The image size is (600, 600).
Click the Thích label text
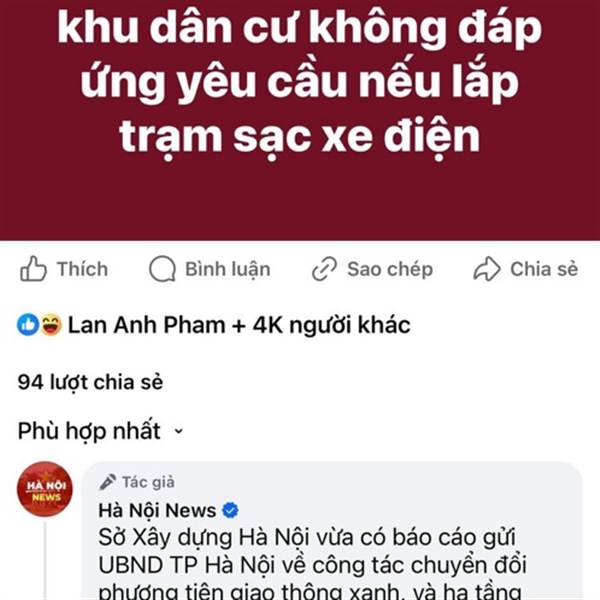tap(83, 269)
